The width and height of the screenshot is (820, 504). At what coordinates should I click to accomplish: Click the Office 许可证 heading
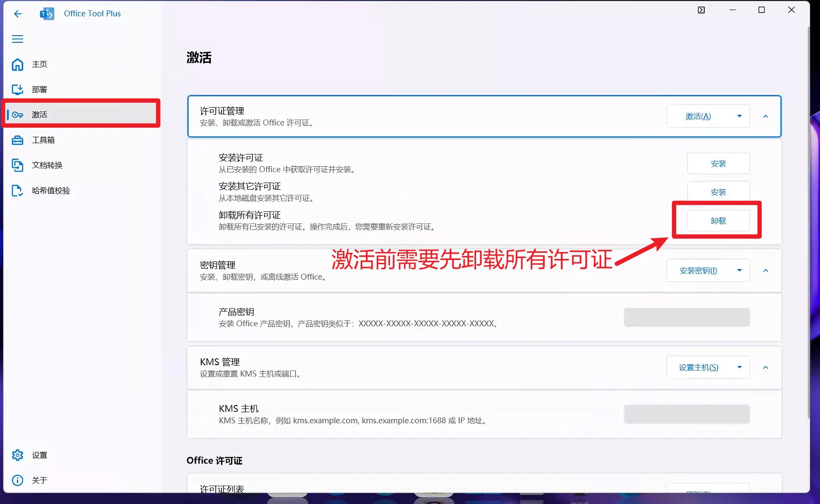pyautogui.click(x=214, y=460)
